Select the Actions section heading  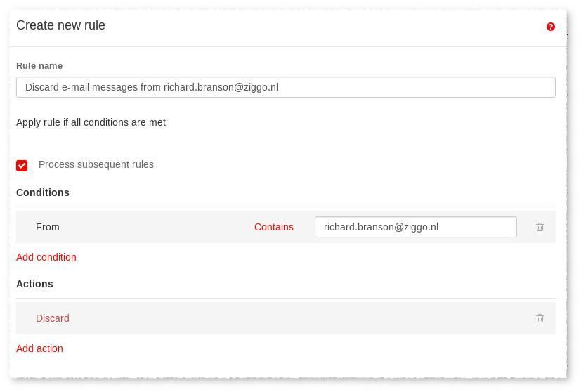34,283
